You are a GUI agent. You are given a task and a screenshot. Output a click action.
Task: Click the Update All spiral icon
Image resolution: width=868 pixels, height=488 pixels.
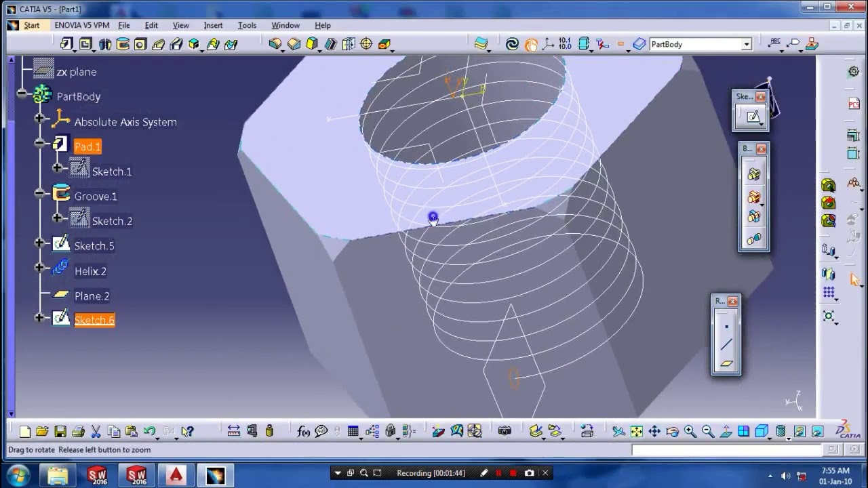(x=513, y=44)
